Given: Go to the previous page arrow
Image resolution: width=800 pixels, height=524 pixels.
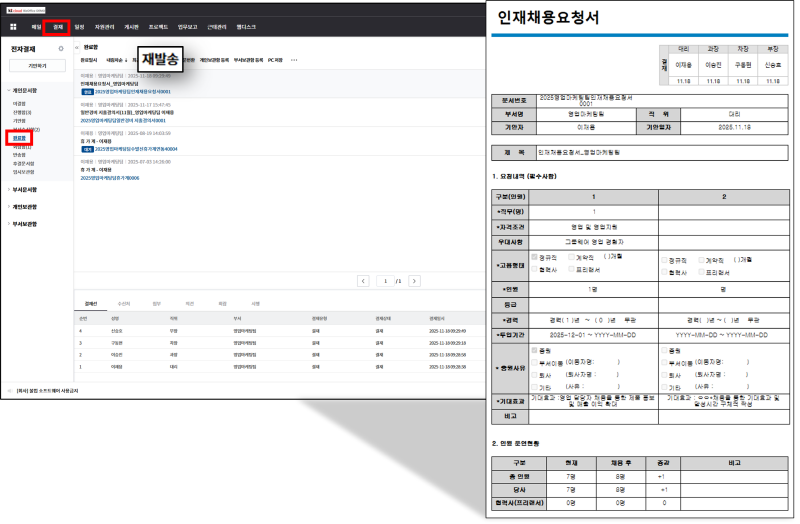Looking at the screenshot, I should pos(363,282).
